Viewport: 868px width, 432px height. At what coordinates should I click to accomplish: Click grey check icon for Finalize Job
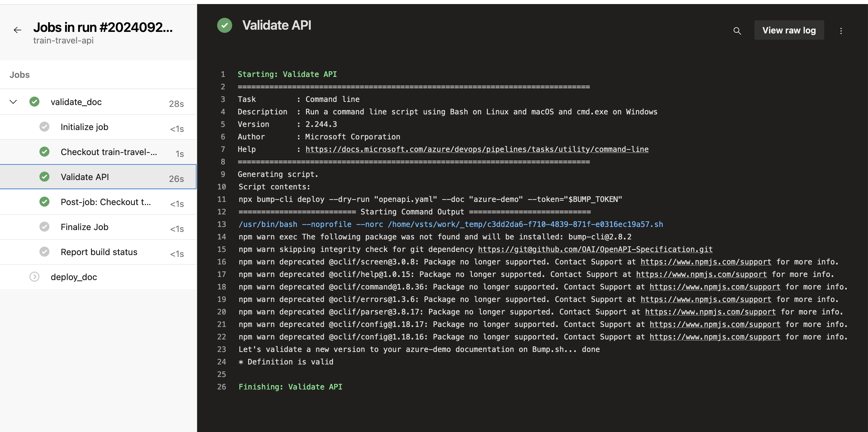click(44, 227)
